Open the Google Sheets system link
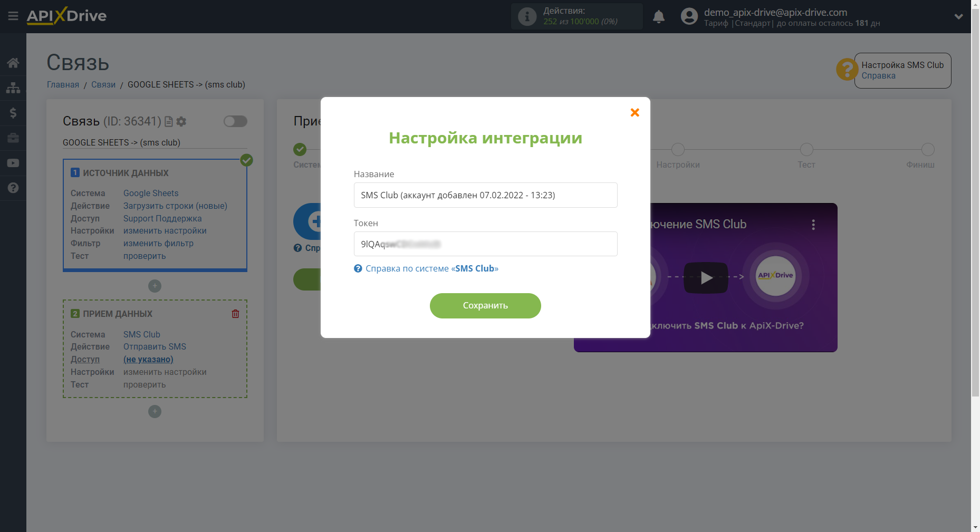Viewport: 980px width, 532px height. coord(151,194)
